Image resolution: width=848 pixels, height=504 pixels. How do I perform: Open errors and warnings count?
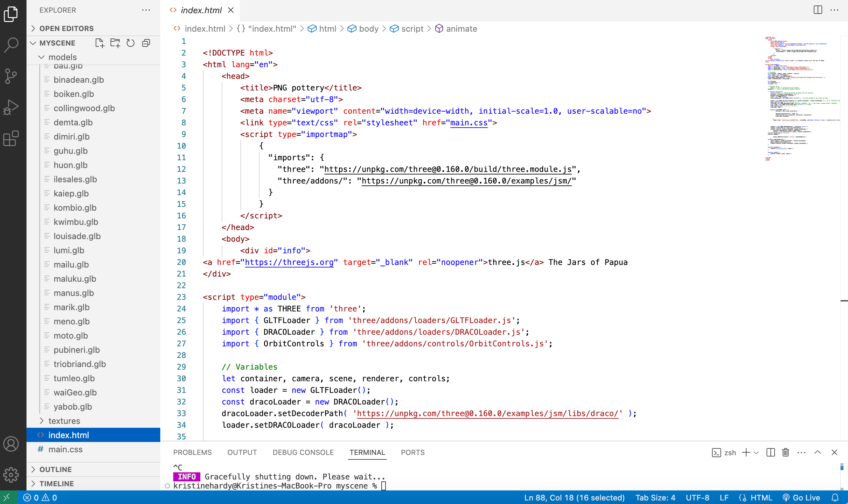40,498
